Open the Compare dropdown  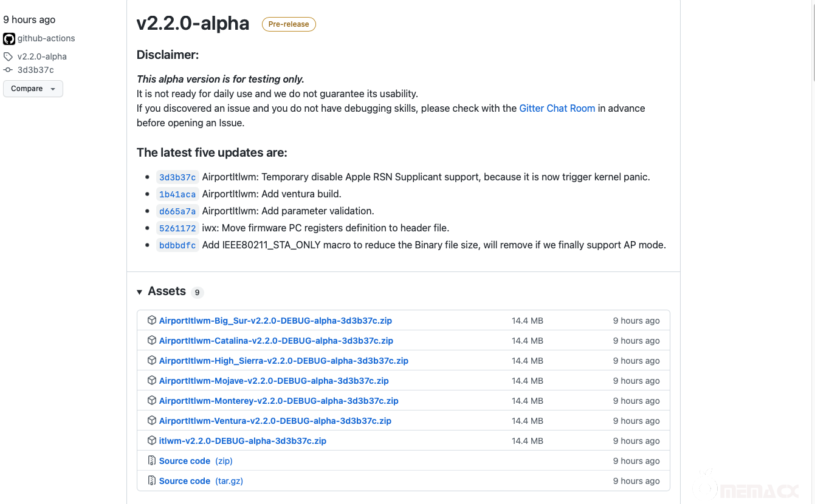point(33,89)
